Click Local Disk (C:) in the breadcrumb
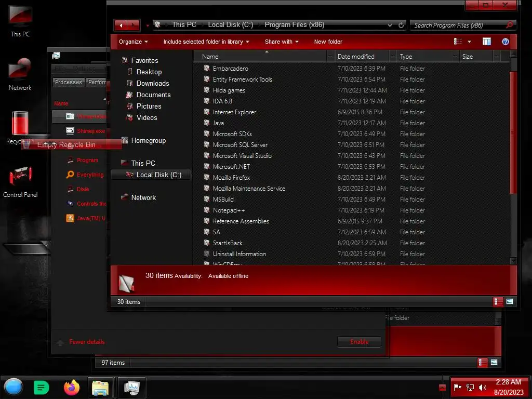This screenshot has width=532, height=399. click(230, 25)
